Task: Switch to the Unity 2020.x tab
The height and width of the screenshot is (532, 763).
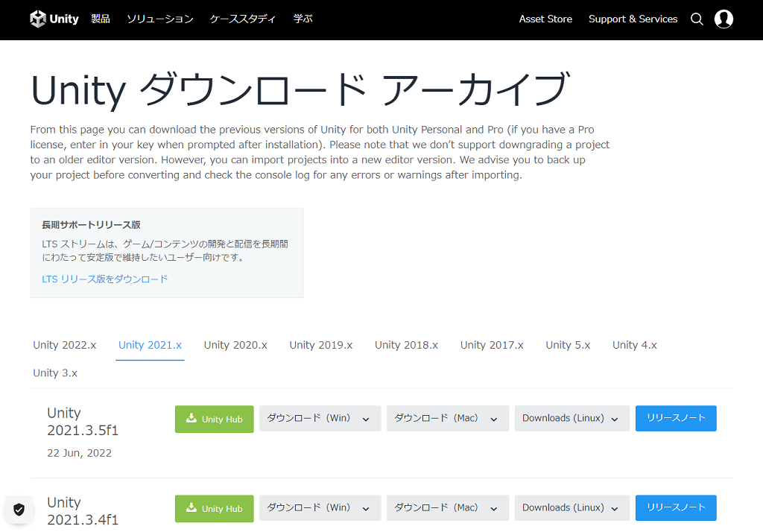Action: click(x=235, y=345)
